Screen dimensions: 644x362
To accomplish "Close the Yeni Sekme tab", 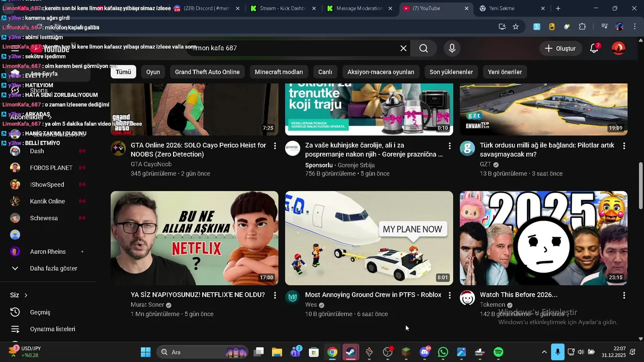I will (x=543, y=9).
